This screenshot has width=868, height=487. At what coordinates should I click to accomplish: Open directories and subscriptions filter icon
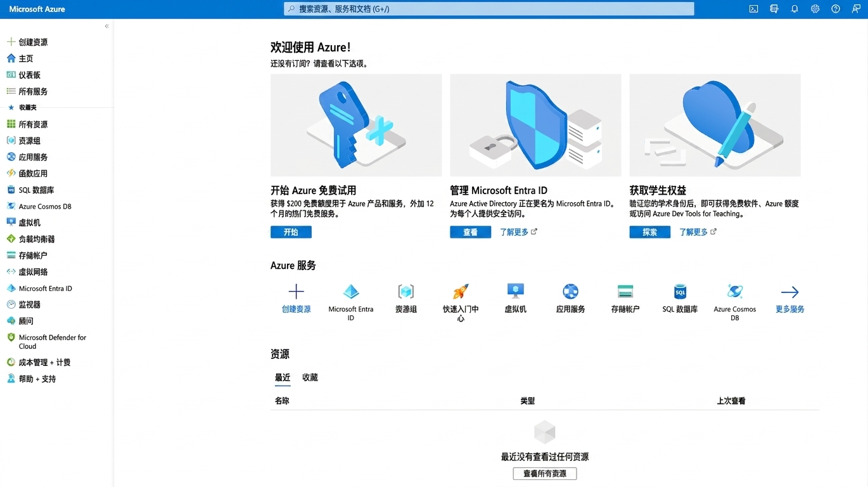click(x=774, y=9)
